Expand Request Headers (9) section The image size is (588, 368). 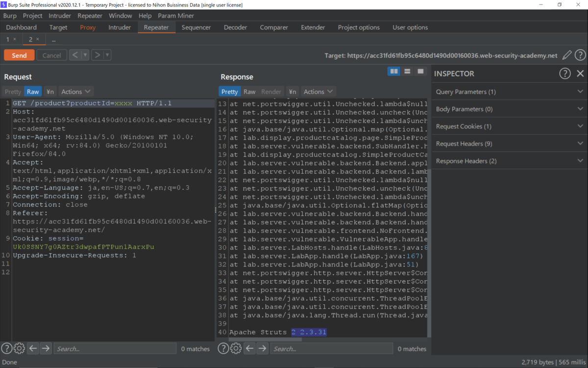pos(510,144)
